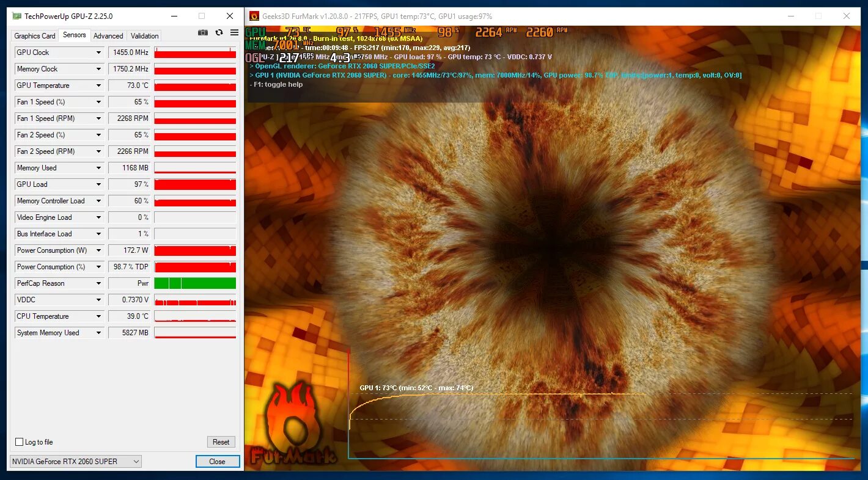Click the Power Consumption (%) sensor label
Viewport: 868px width, 480px height.
(x=51, y=267)
